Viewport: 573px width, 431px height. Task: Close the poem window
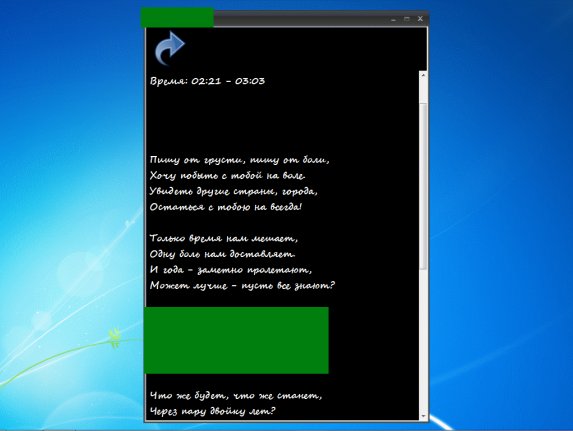pos(420,19)
